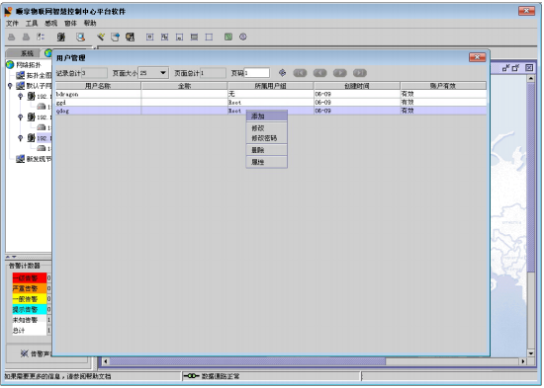This screenshot has width=544, height=388.
Task: Click the magnifier search icon in toolbar
Action: point(80,37)
